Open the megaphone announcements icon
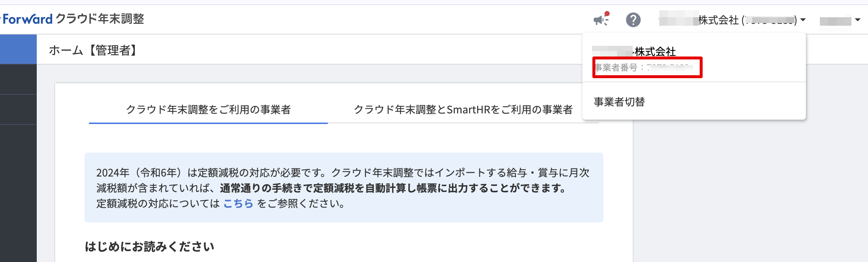The height and width of the screenshot is (262, 868). pos(600,20)
